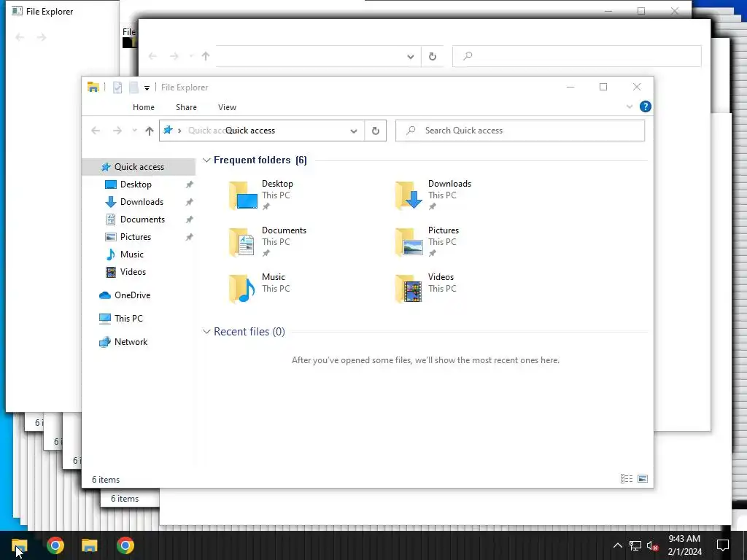Switch to Large icons view in status bar

tap(642, 478)
